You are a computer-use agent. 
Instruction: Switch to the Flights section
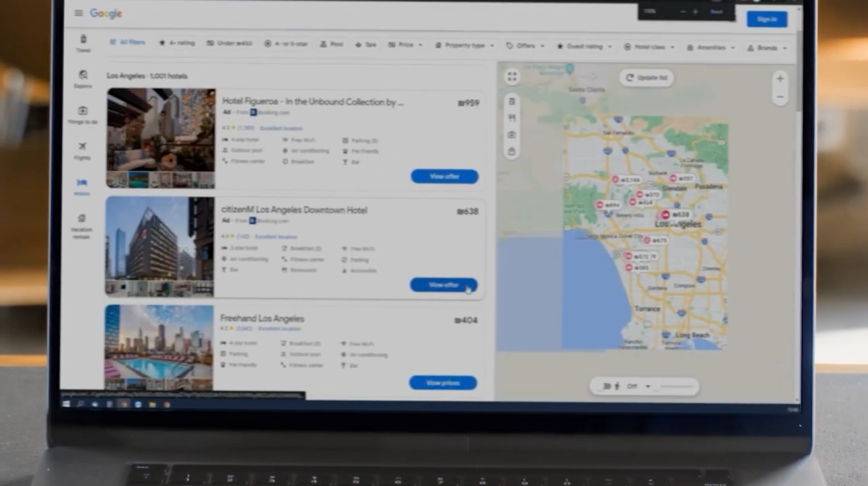tap(82, 150)
